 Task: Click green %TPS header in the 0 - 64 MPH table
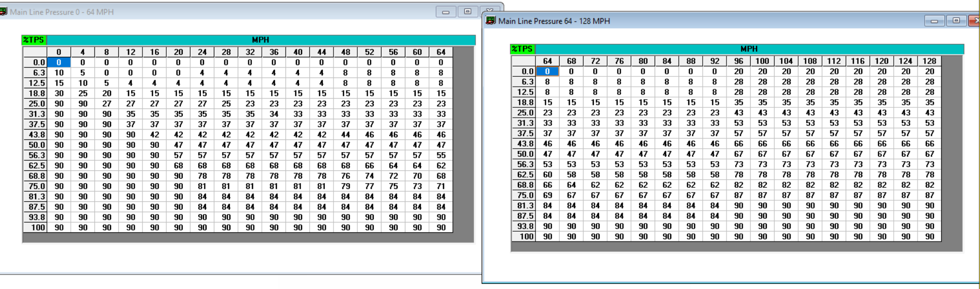tap(34, 40)
